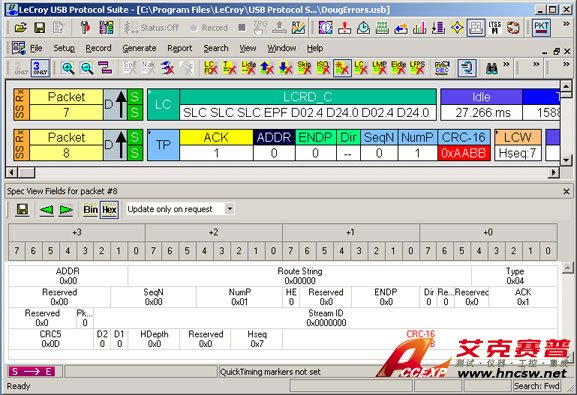577x395 pixels.
Task: Toggle the Hex display format button
Action: pyautogui.click(x=109, y=210)
